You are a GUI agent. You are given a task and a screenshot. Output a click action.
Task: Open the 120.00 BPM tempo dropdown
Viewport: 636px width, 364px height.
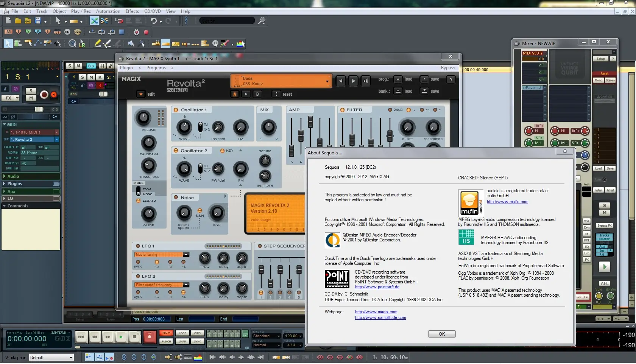click(x=293, y=336)
